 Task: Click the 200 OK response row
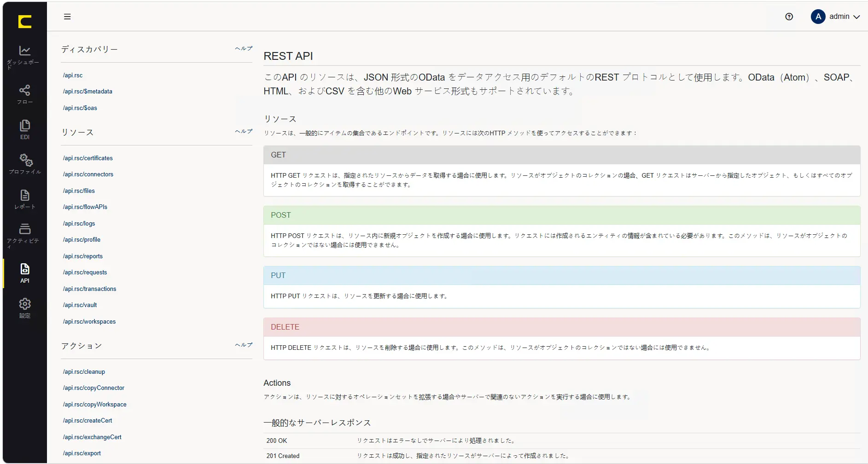(562, 441)
